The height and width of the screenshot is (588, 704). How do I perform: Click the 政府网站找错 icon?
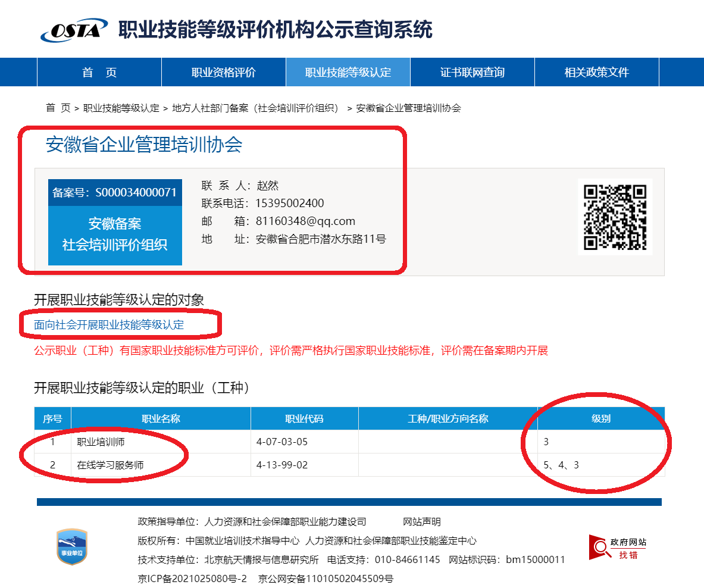(x=618, y=548)
